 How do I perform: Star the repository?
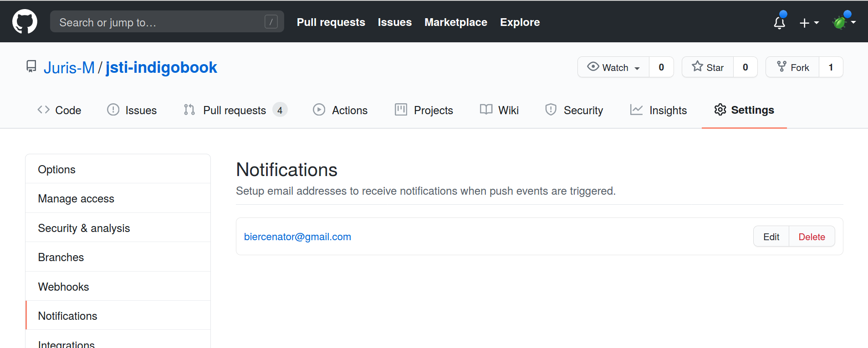tap(708, 67)
